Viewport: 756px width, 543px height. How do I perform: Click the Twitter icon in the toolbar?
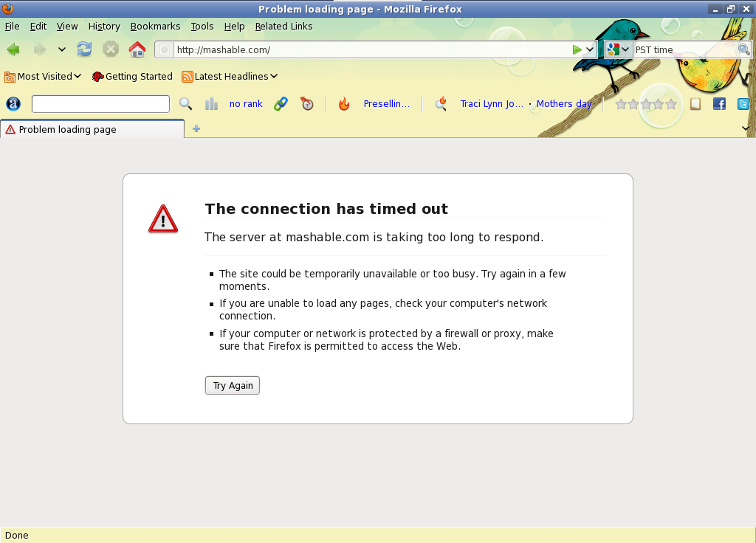pos(743,103)
